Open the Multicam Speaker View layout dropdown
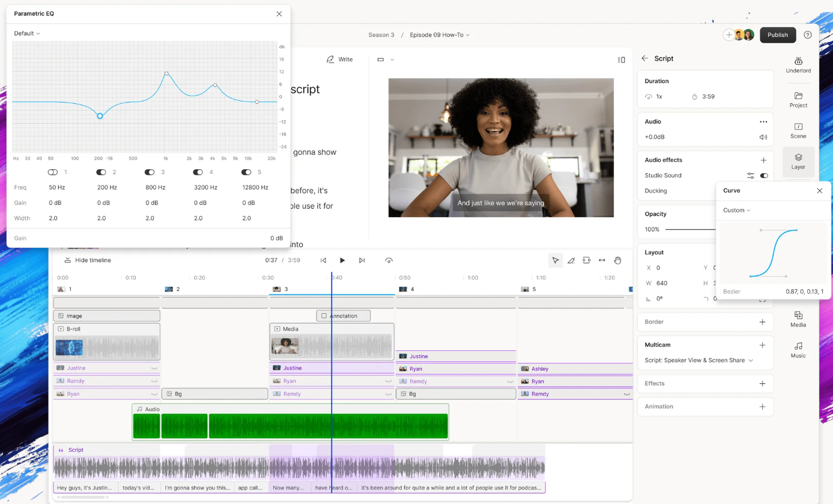Viewport: 833px width, 504px height. point(699,360)
